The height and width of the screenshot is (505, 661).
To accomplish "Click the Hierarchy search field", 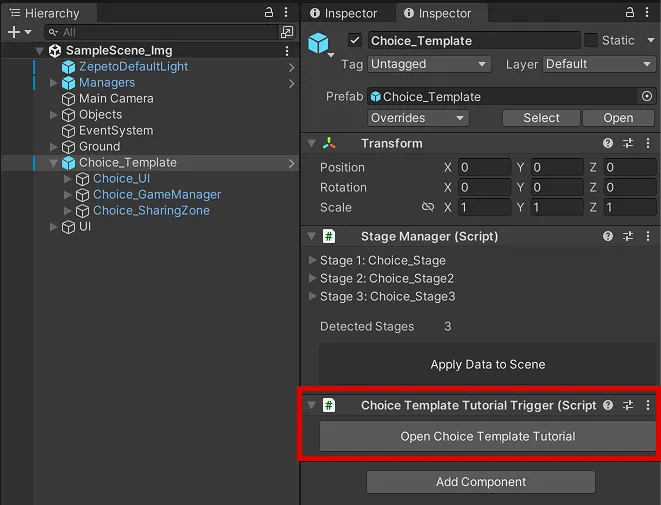I will 162,32.
